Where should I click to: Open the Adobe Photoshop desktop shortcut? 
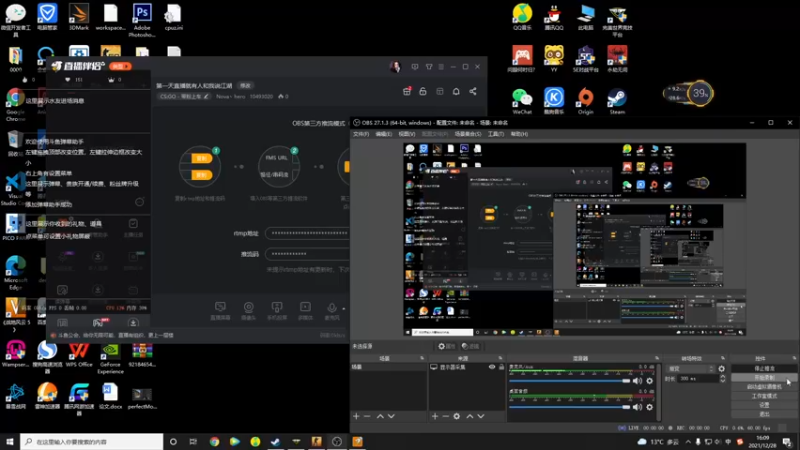(x=142, y=20)
